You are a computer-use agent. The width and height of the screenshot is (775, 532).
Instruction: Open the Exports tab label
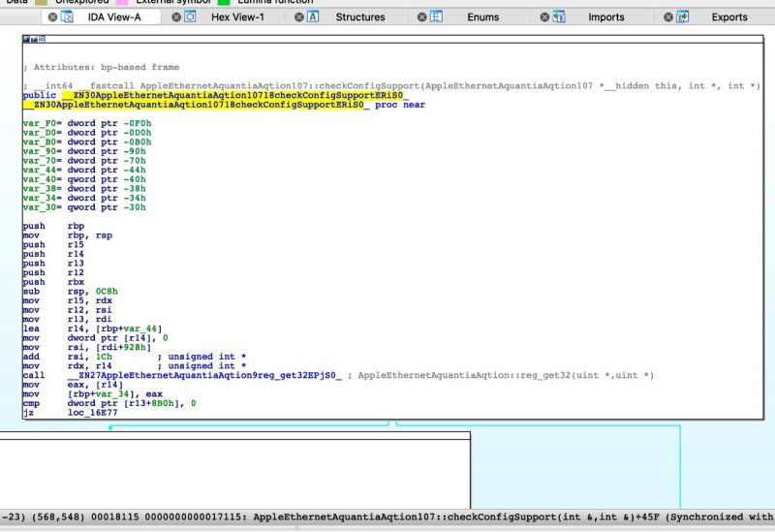729,17
